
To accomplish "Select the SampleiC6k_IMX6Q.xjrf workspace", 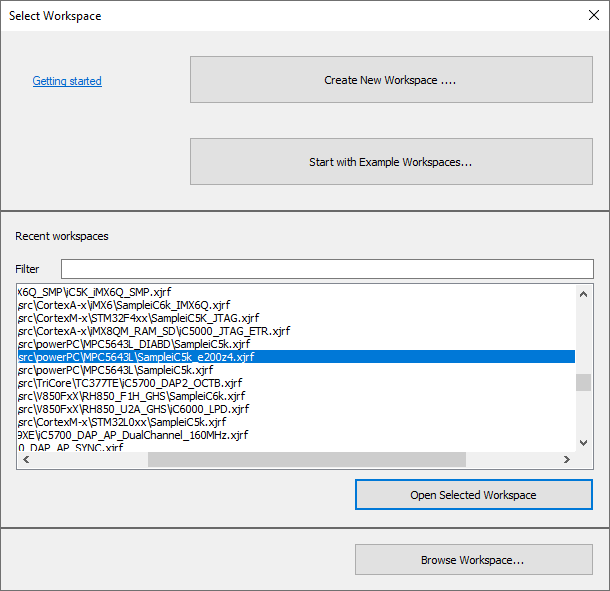I will [125, 305].
